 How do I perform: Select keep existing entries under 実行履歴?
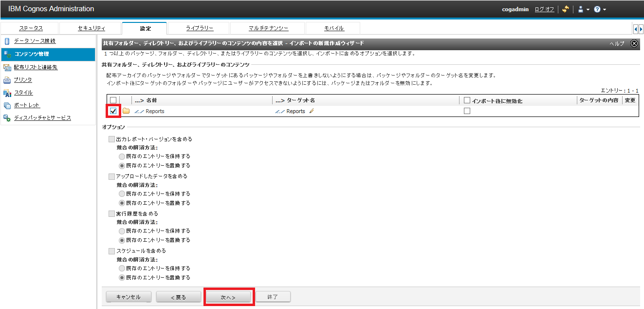click(x=122, y=231)
